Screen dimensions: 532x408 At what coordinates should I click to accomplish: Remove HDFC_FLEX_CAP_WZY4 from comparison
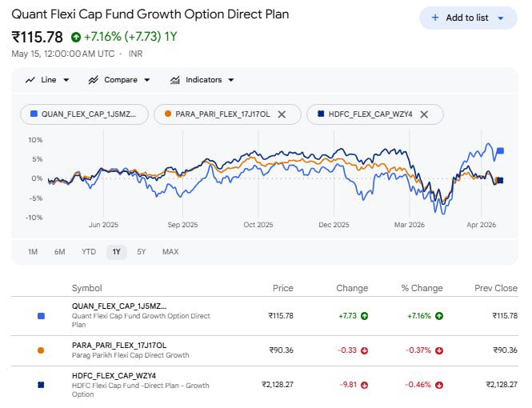(424, 114)
